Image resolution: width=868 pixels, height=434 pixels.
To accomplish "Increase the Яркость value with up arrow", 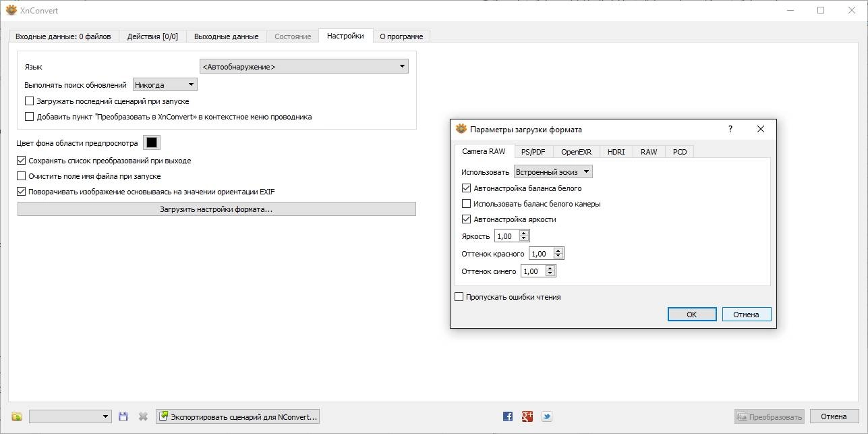I will point(524,233).
